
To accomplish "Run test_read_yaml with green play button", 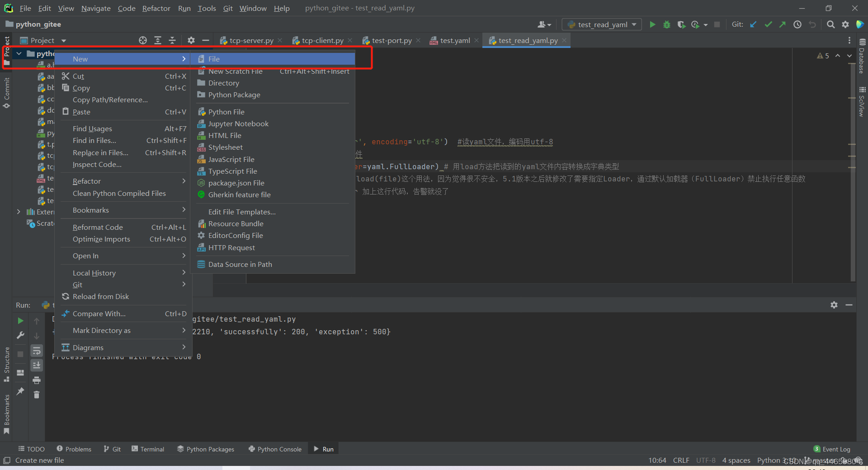I will 652,24.
